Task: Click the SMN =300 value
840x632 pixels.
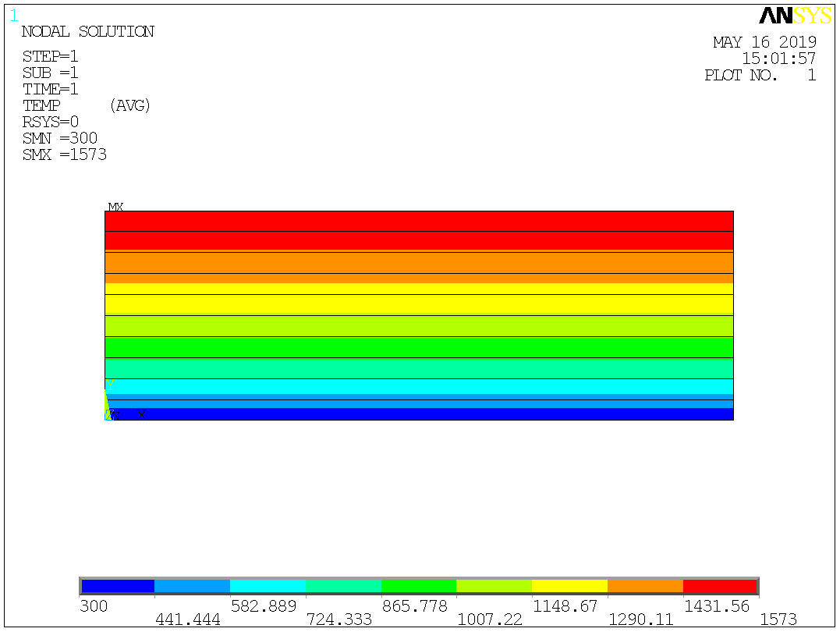Action: [60, 138]
